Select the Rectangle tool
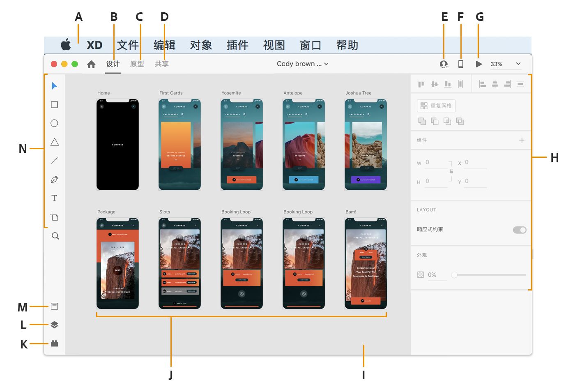The width and height of the screenshot is (575, 392). click(x=54, y=104)
